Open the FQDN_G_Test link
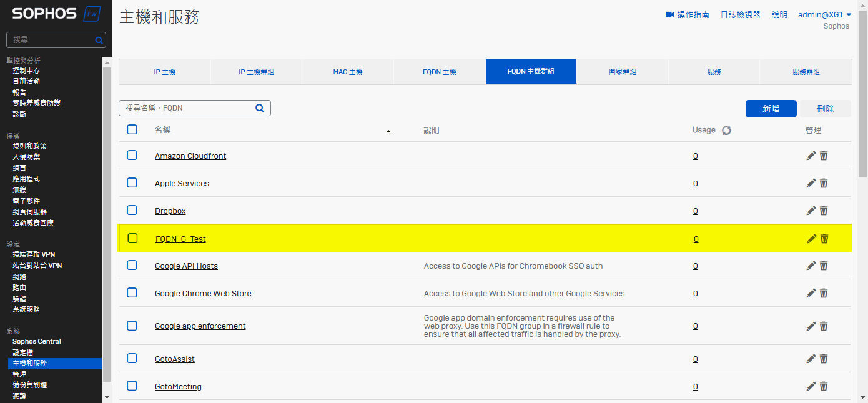Viewport: 868px width, 403px height. 180,239
